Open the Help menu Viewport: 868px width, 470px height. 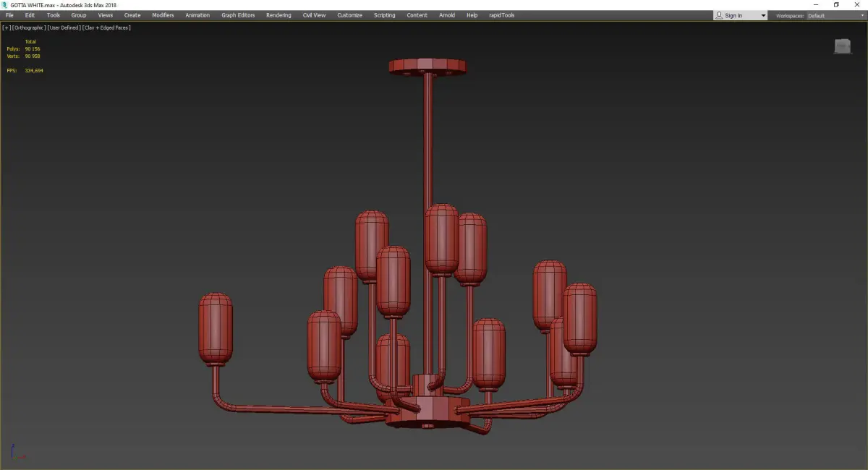click(x=472, y=15)
